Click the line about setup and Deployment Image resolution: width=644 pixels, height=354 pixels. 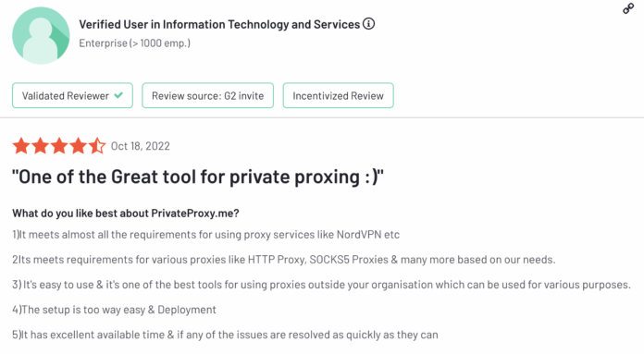(x=114, y=310)
